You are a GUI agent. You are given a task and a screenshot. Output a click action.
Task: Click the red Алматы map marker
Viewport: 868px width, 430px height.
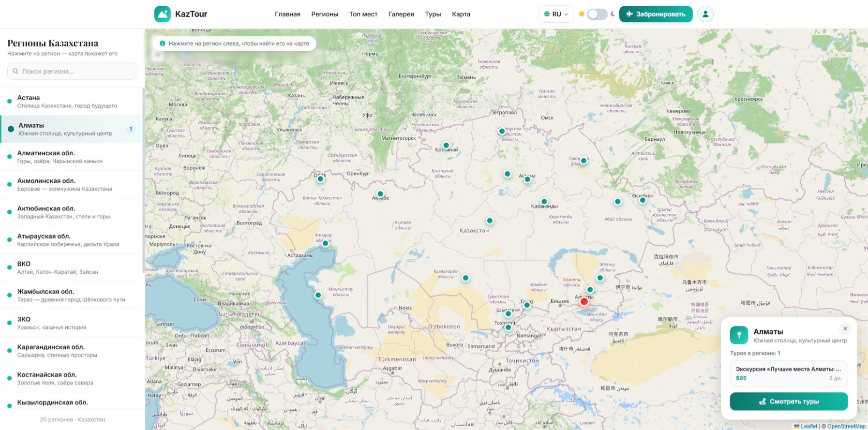(584, 301)
